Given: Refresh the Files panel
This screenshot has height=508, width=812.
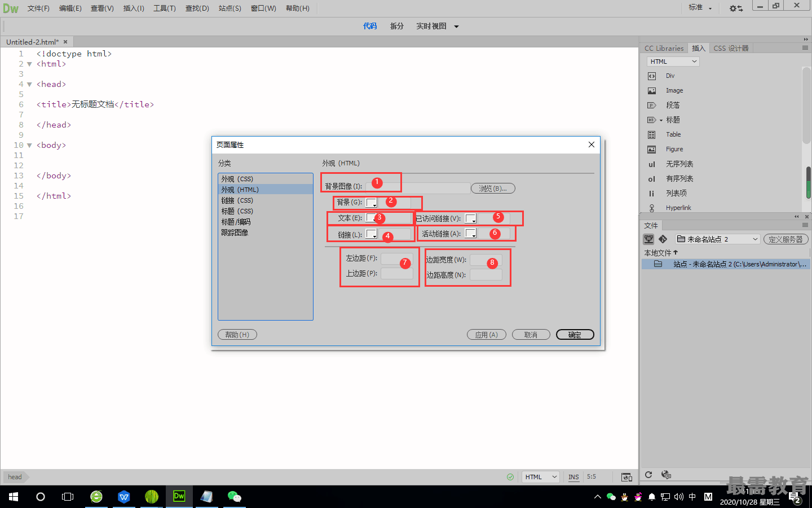Looking at the screenshot, I should point(648,475).
